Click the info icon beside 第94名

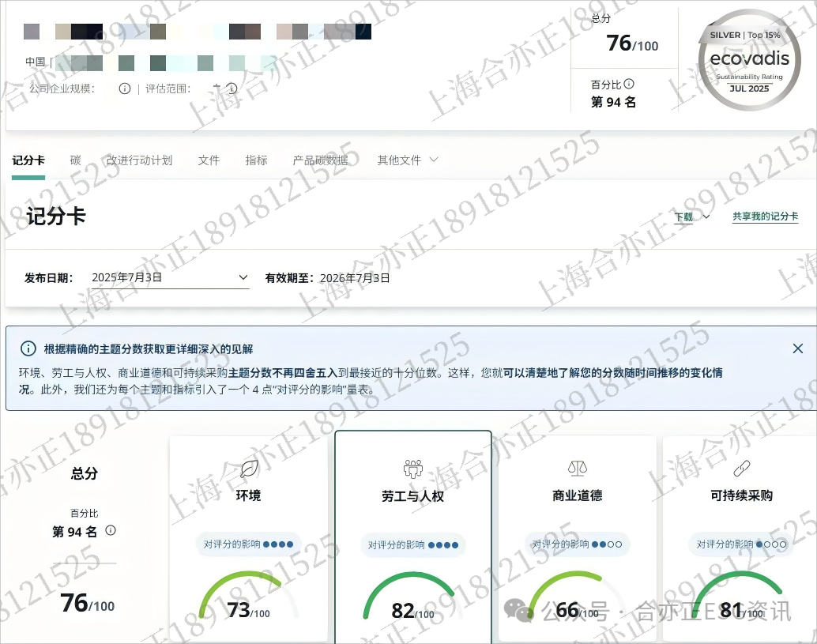coord(111,532)
